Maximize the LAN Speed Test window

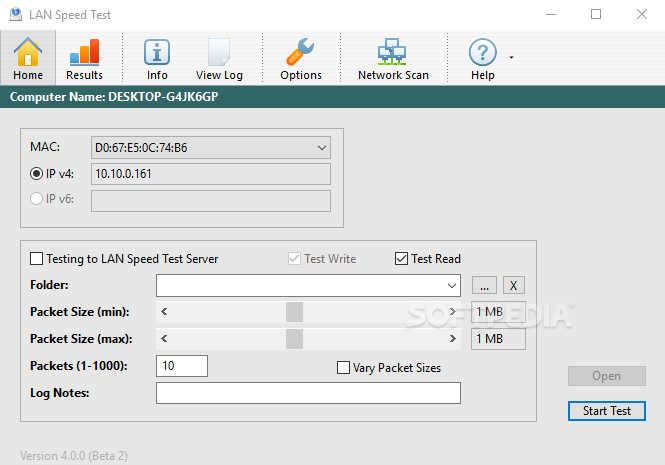tap(596, 14)
